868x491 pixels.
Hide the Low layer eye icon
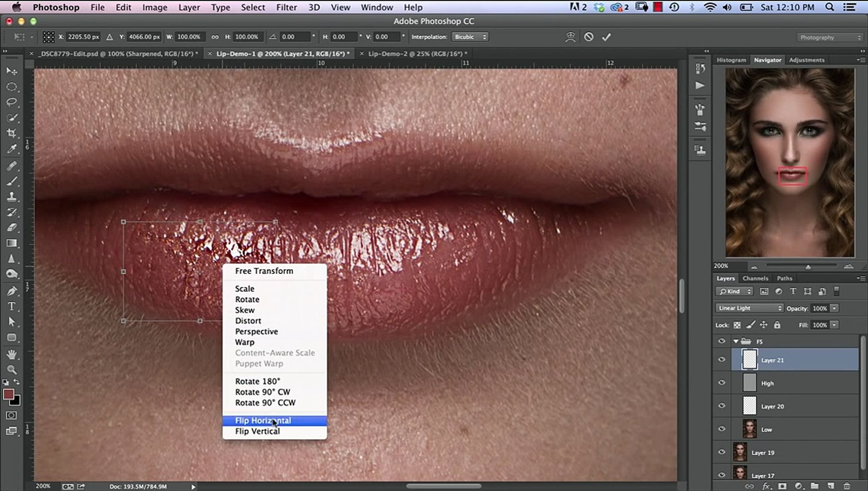(722, 429)
